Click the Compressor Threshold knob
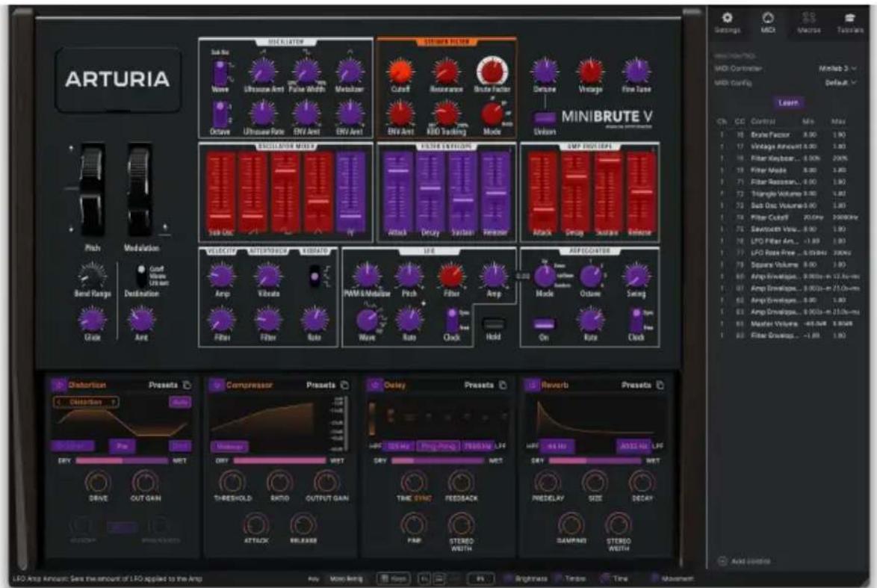 click(232, 482)
